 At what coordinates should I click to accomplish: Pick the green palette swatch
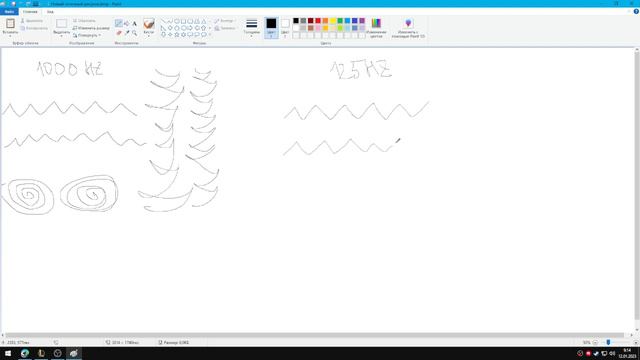pyautogui.click(x=340, y=21)
